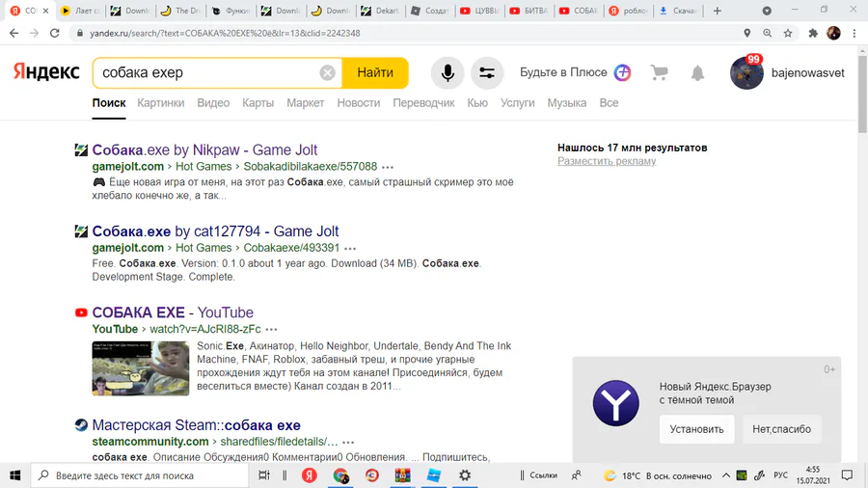
Task: Click the Yandex logo
Action: [x=46, y=72]
